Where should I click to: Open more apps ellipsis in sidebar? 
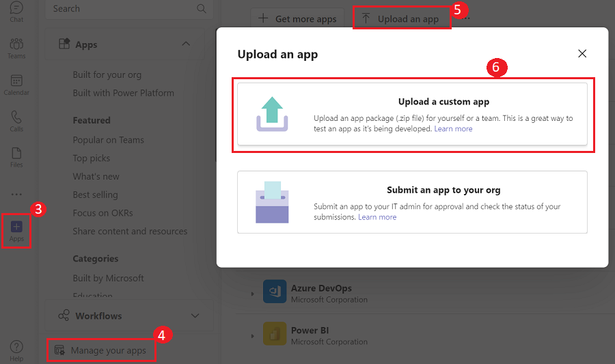pyautogui.click(x=16, y=195)
